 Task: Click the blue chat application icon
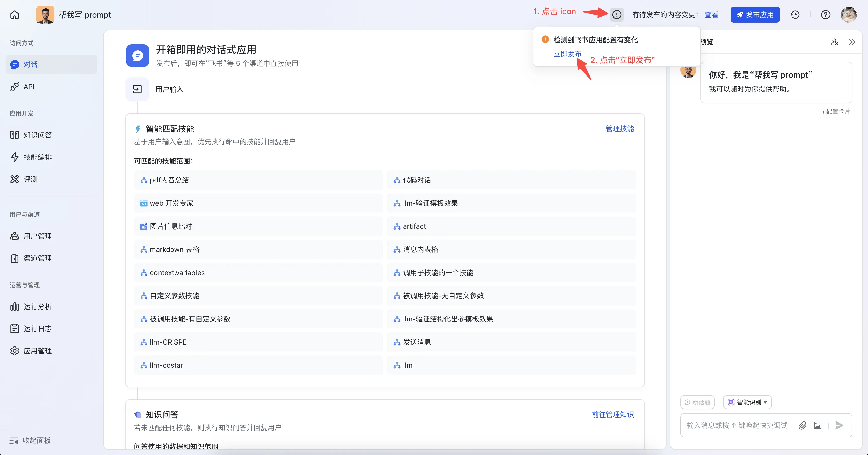click(x=137, y=56)
